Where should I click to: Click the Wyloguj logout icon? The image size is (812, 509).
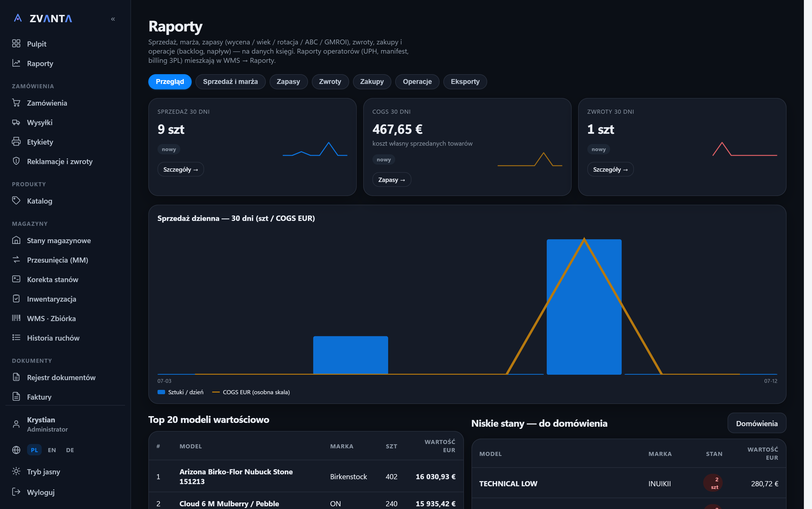pyautogui.click(x=16, y=492)
